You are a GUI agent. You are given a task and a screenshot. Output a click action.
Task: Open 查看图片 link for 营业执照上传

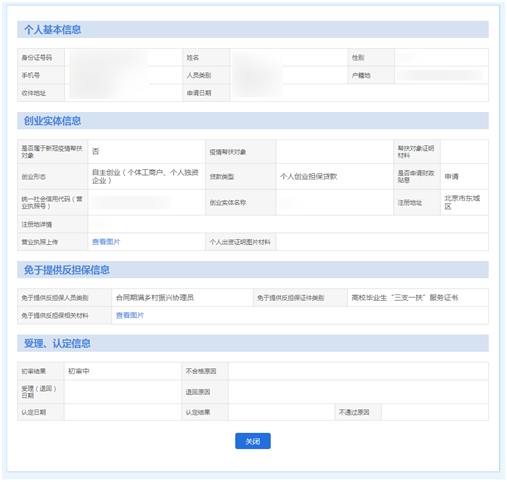pyautogui.click(x=106, y=242)
